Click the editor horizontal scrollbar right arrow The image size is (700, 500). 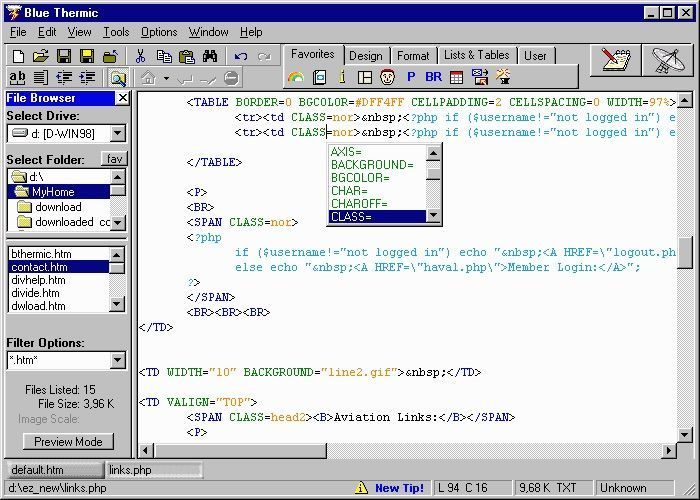pyautogui.click(x=668, y=450)
